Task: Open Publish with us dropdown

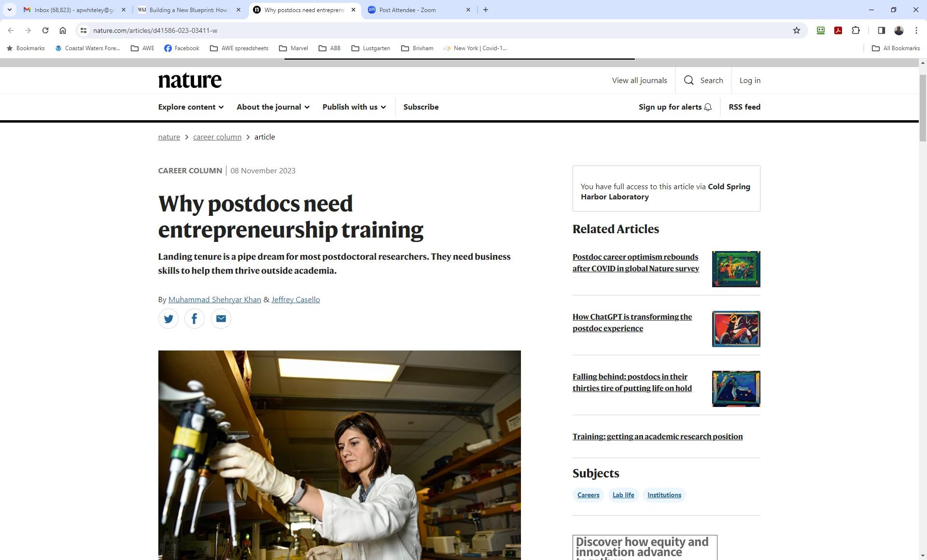Action: point(354,107)
